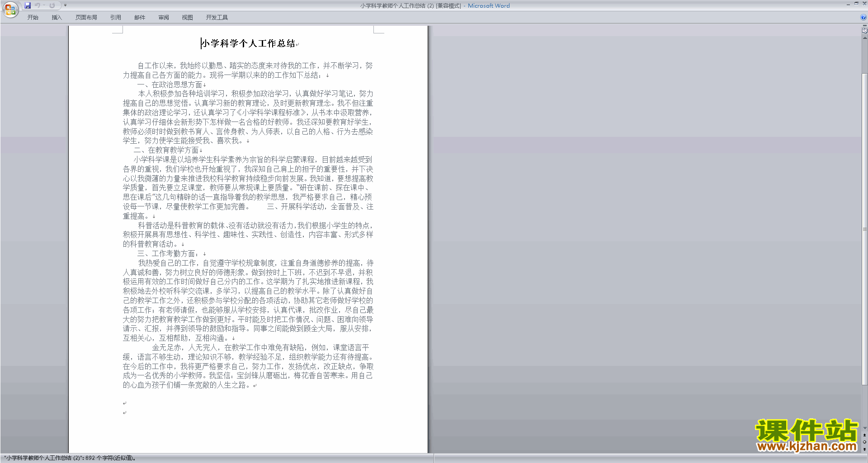This screenshot has height=463, width=868.
Task: Undo the last action
Action: pos(37,5)
